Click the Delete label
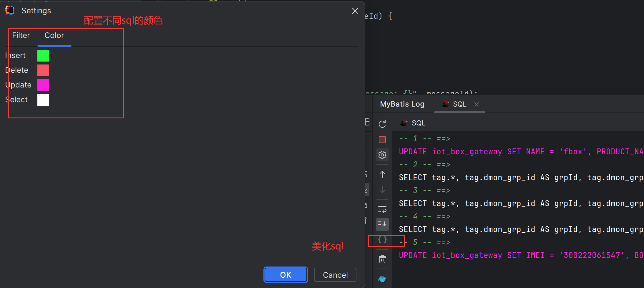The image size is (644, 288). [17, 70]
